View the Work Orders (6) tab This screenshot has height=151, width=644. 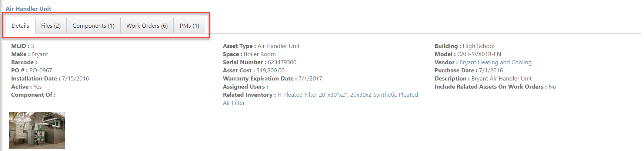pos(147,25)
